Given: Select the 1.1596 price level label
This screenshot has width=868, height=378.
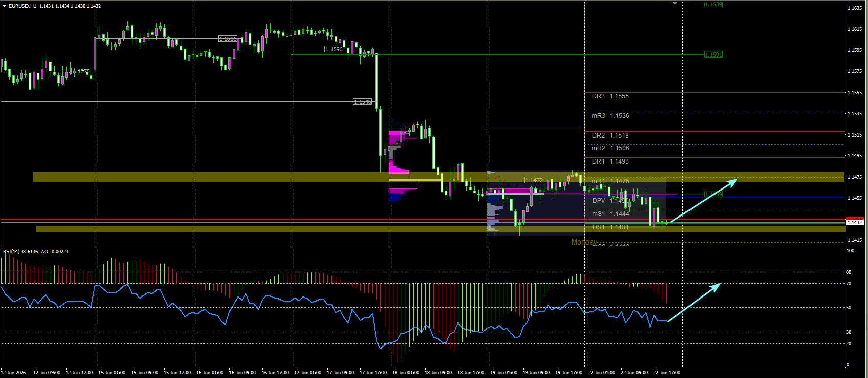Looking at the screenshot, I should [x=334, y=49].
